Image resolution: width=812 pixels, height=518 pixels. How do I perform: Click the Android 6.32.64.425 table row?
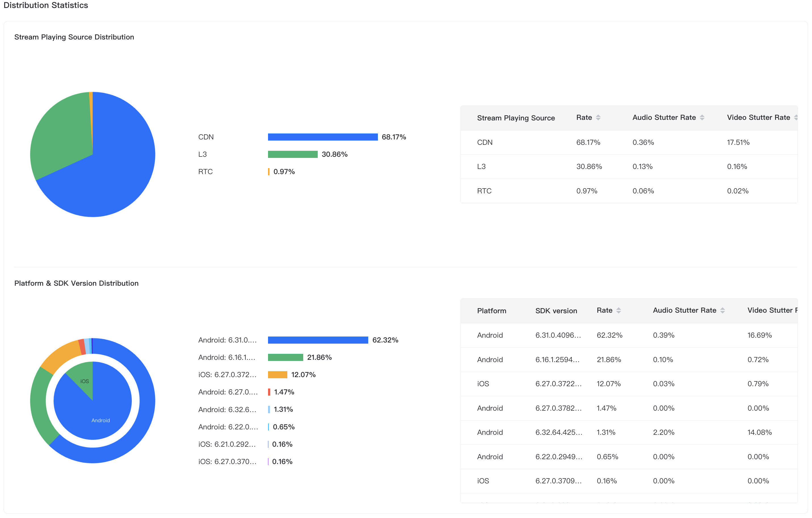click(629, 432)
